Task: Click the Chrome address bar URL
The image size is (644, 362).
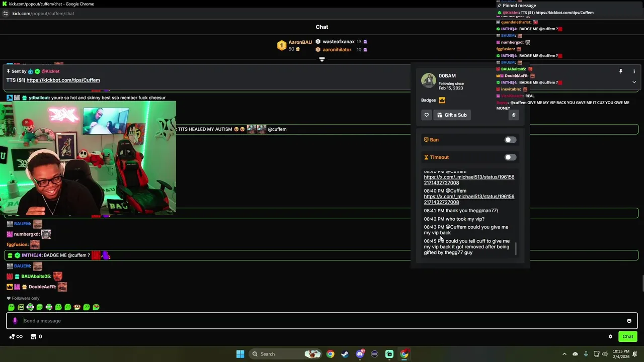Action: pyautogui.click(x=43, y=14)
